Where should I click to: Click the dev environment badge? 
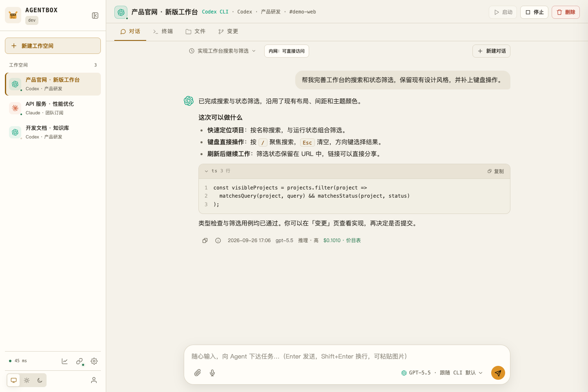(32, 20)
